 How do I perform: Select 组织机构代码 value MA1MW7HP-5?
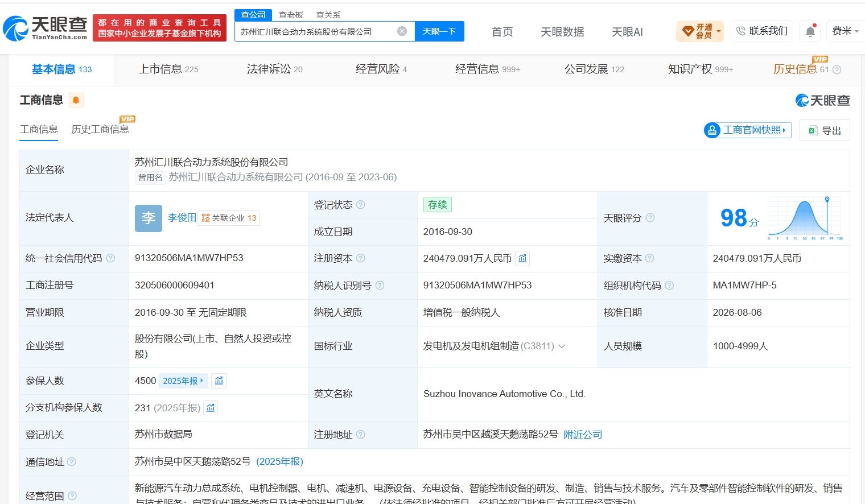pyautogui.click(x=744, y=286)
